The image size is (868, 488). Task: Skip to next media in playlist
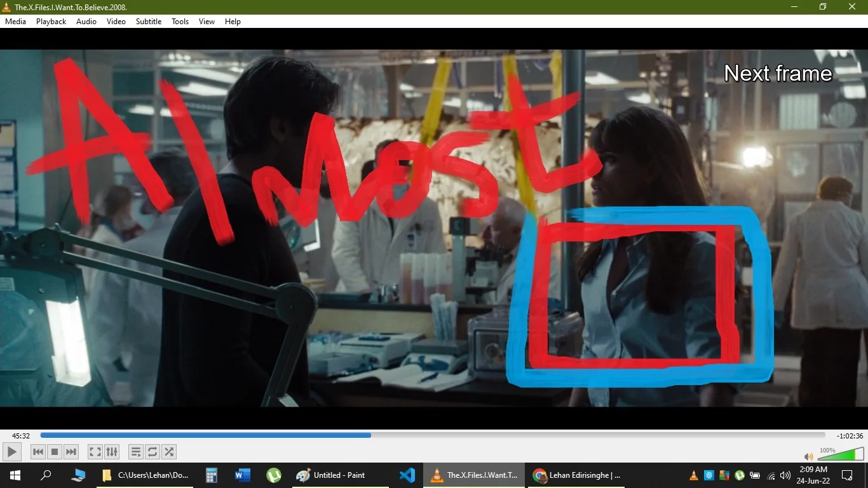point(71,452)
